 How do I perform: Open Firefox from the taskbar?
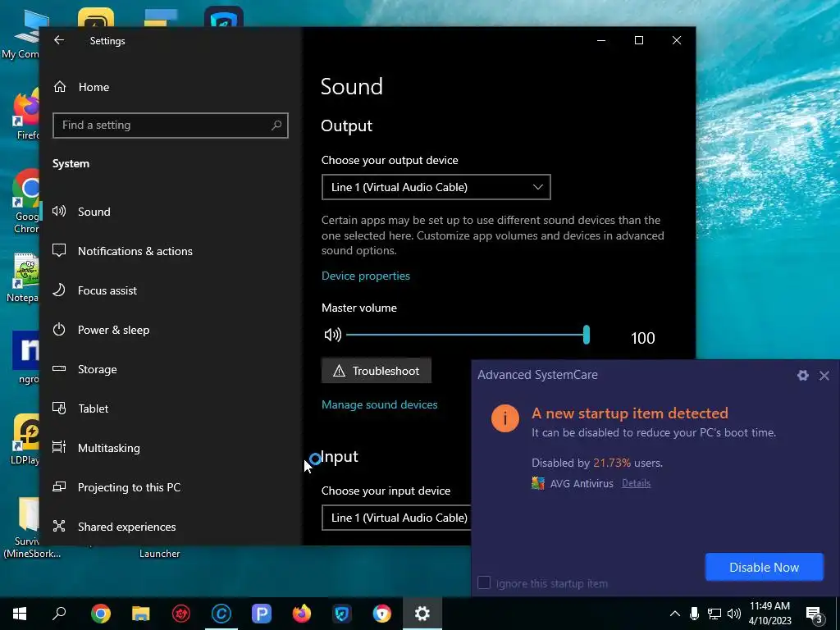coord(302,614)
